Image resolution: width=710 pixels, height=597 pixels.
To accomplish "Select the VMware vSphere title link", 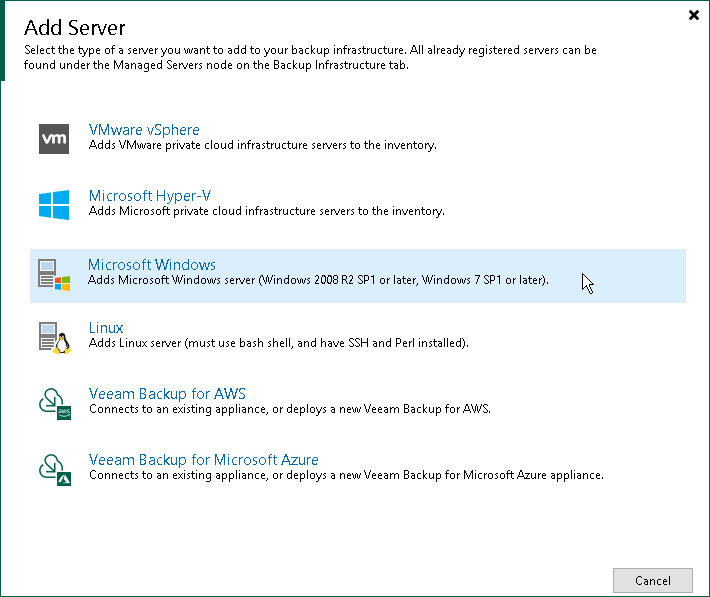I will (x=144, y=130).
